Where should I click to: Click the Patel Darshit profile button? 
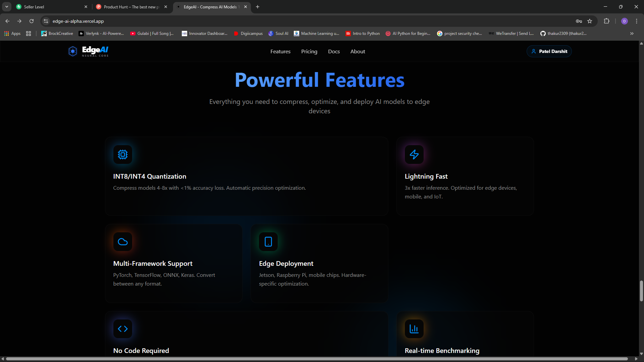tap(549, 51)
